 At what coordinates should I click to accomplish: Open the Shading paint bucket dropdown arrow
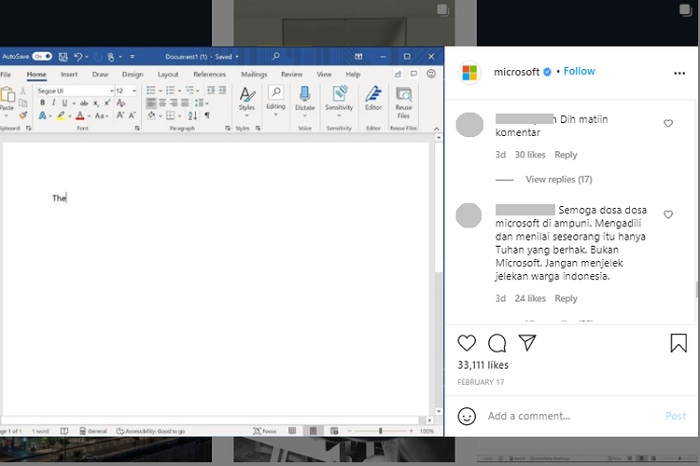point(160,116)
